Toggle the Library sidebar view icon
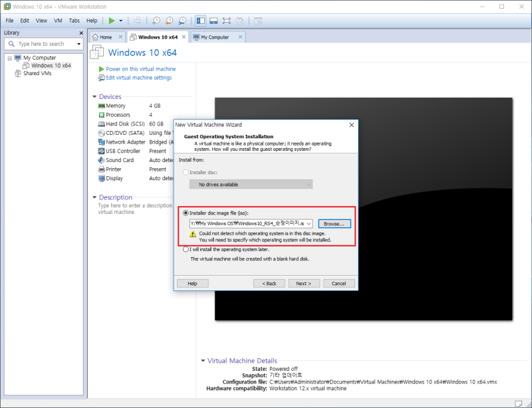This screenshot has height=408, width=532. pyautogui.click(x=201, y=21)
